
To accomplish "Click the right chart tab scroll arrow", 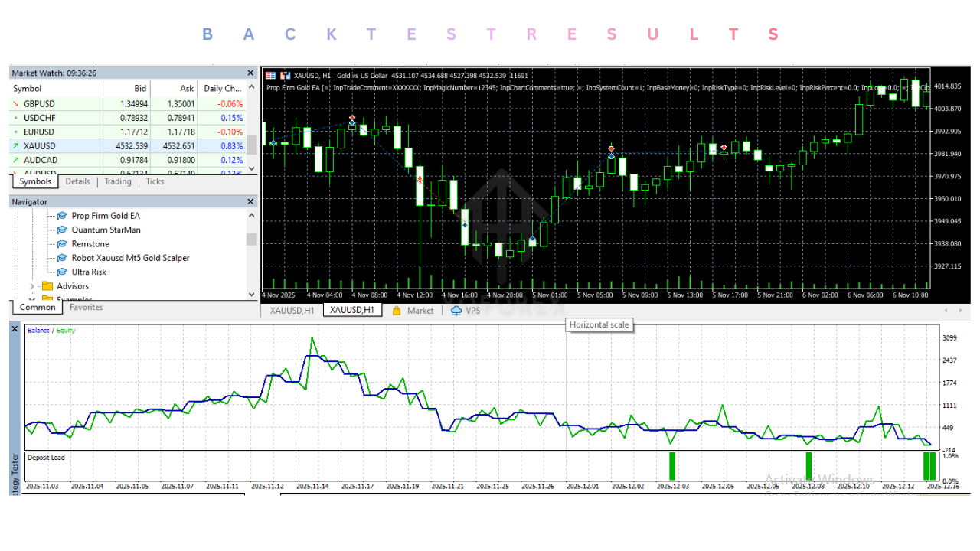I will [960, 310].
